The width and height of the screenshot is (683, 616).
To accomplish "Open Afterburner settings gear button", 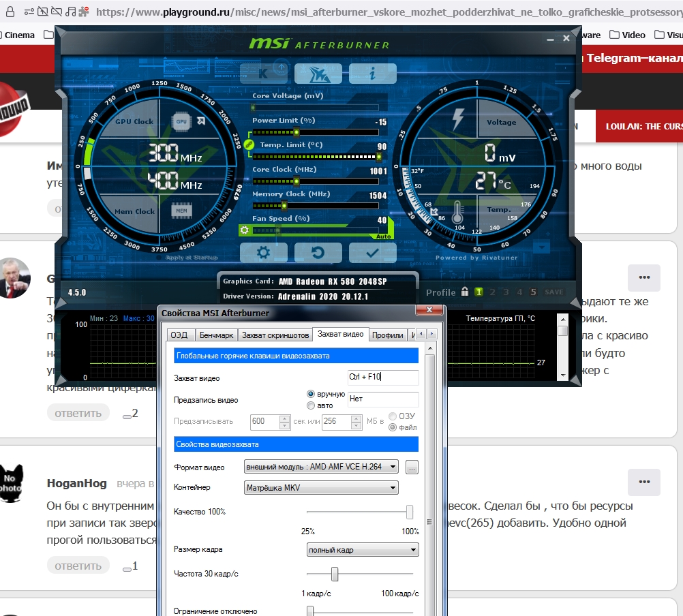I will coord(263,252).
